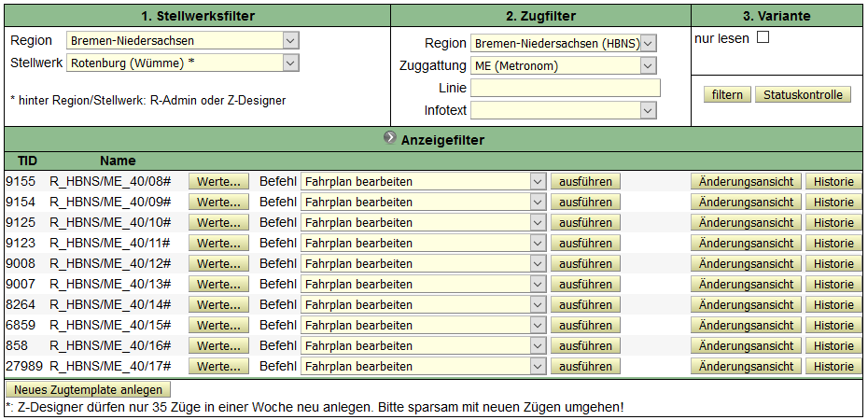Click Werte... for train TID 8264
Screen dimensions: 868x420
click(218, 304)
